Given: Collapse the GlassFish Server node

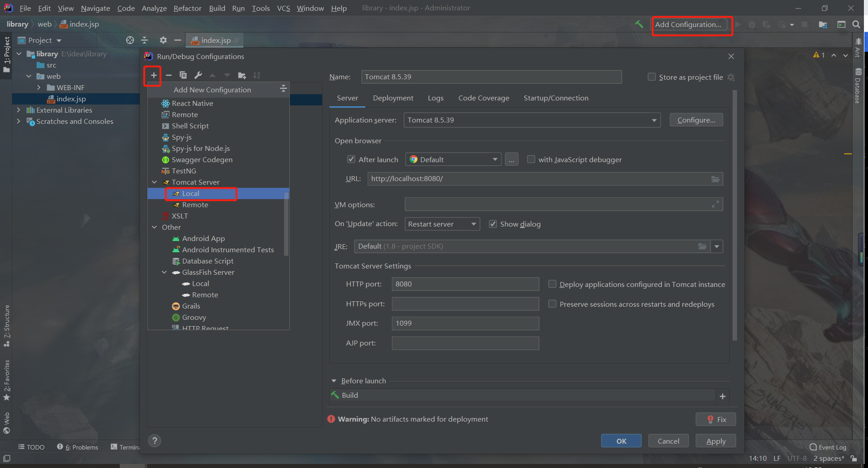Looking at the screenshot, I should (164, 272).
